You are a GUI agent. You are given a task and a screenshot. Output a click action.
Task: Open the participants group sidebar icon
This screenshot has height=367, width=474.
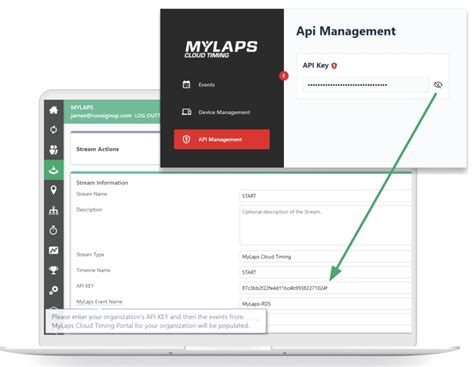(53, 150)
